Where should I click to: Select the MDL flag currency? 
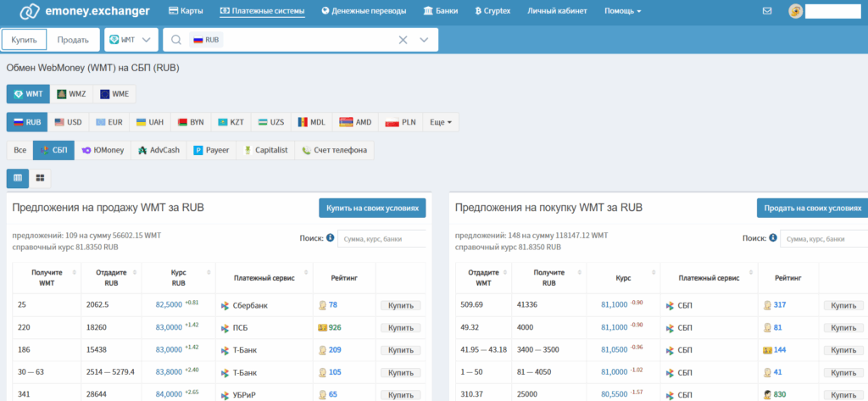312,122
